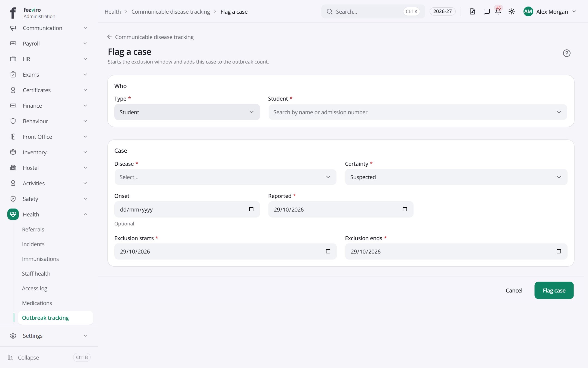Click the 2026-27 academic year badge
588x368 pixels.
(442, 11)
